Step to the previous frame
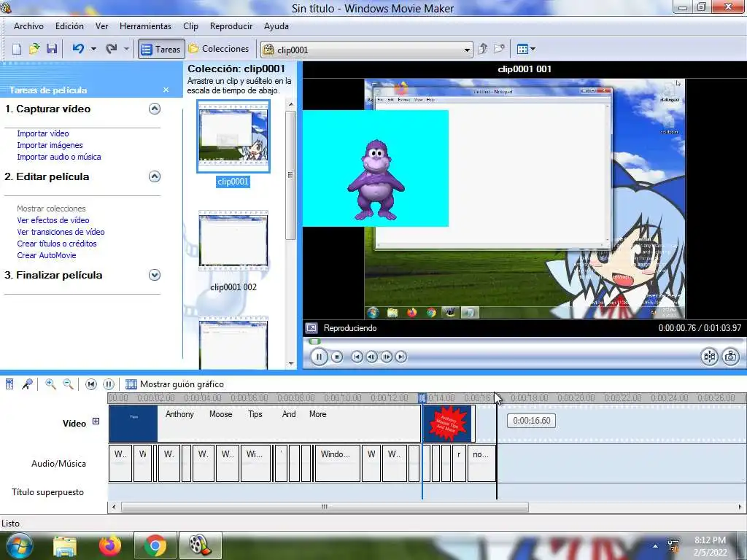 [371, 357]
